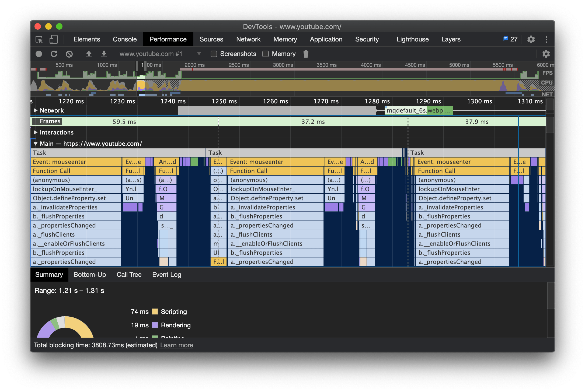Expand the Network track

[x=36, y=110]
